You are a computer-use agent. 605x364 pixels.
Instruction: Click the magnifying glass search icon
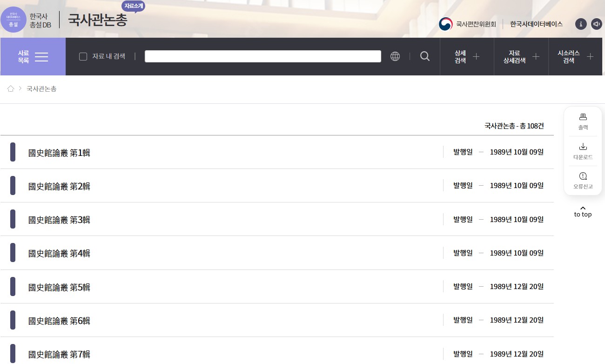point(424,56)
